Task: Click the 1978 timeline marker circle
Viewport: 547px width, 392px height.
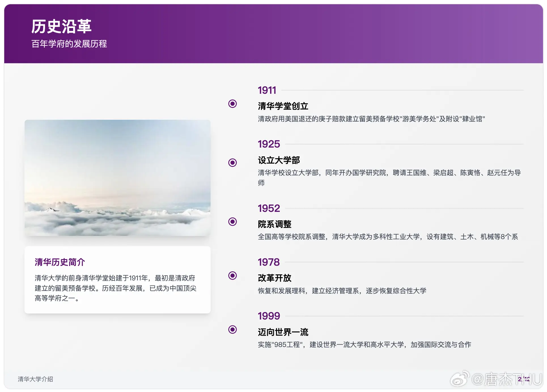Action: (232, 275)
